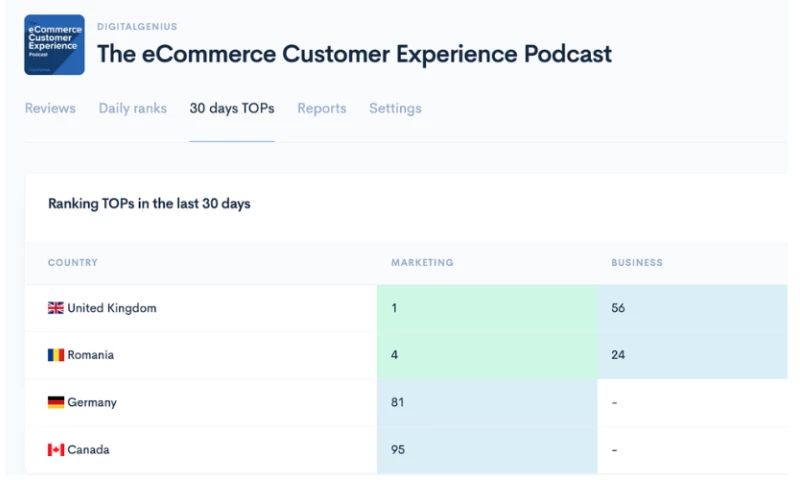Select the Canada country row label
This screenshot has width=800, height=480.
(x=88, y=450)
